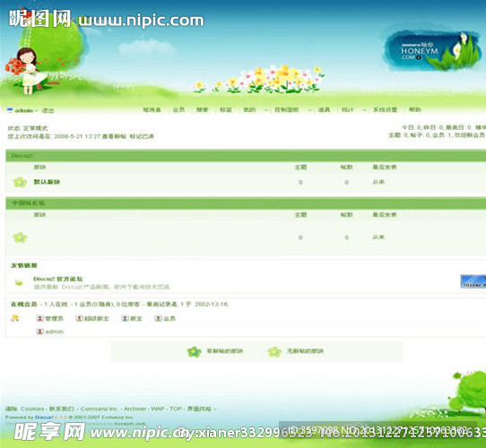This screenshot has width=486, height=448.
Task: Click 联系我们 in the footer
Action: 62,409
